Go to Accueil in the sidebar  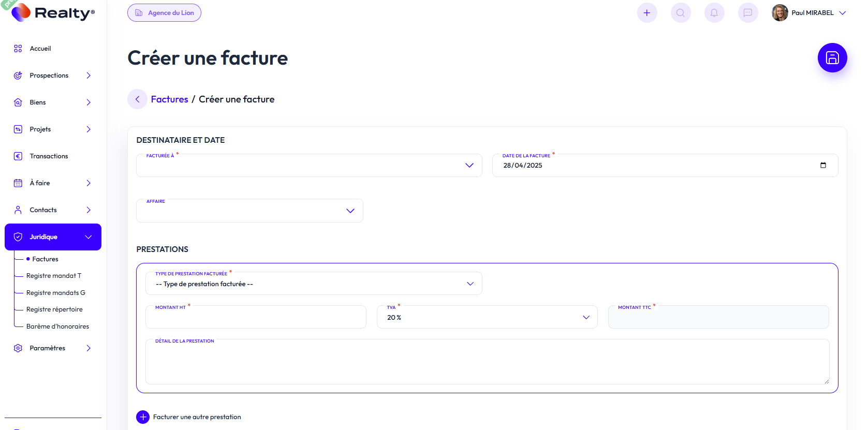[x=40, y=49]
